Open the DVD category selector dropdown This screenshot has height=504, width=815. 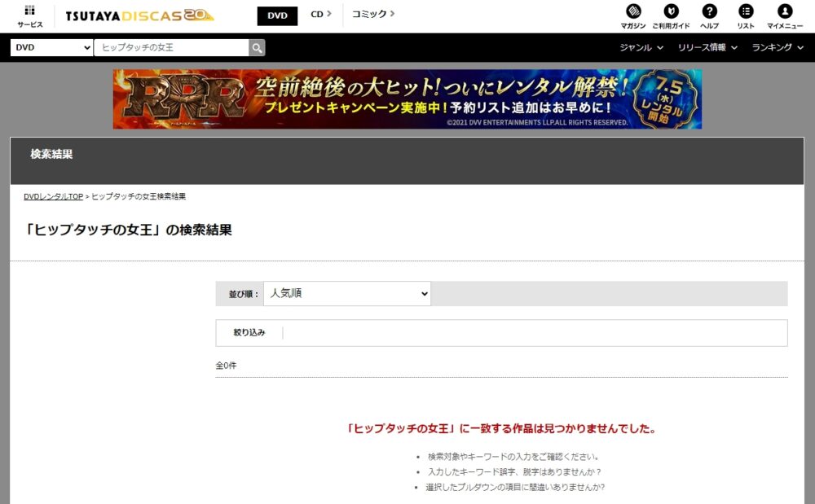(x=51, y=47)
